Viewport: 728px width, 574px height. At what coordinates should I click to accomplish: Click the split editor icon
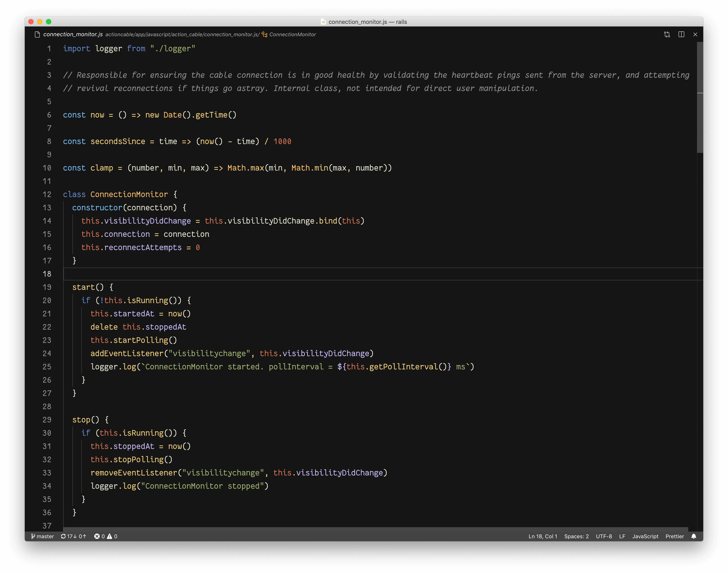point(681,34)
